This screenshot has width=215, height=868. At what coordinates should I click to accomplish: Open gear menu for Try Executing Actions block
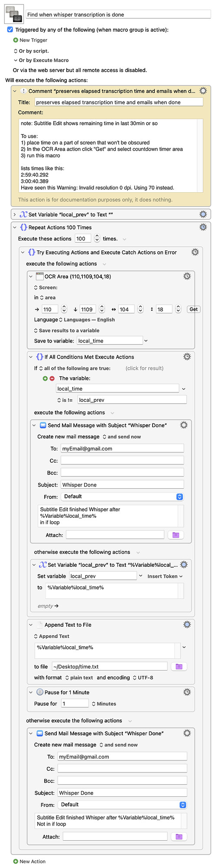(x=195, y=252)
